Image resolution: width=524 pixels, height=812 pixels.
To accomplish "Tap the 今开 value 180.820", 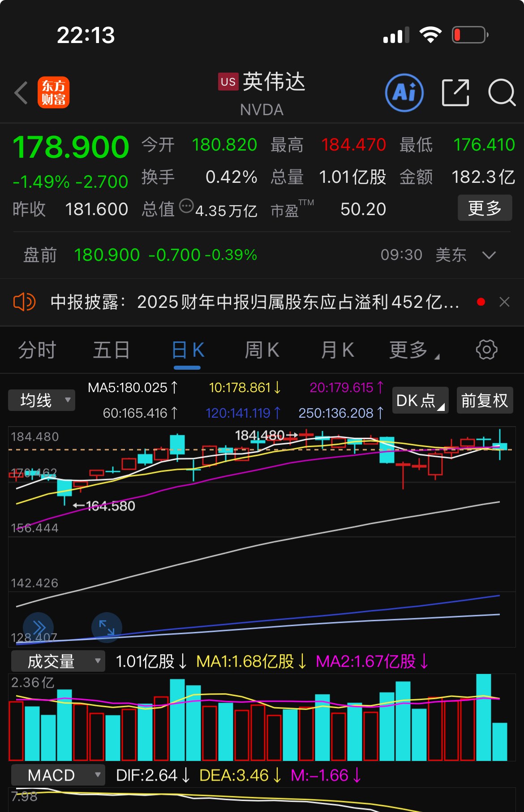I will 224,145.
